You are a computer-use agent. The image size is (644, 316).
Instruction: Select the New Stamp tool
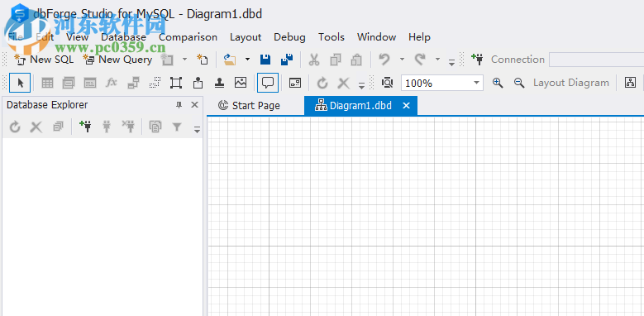tap(219, 83)
